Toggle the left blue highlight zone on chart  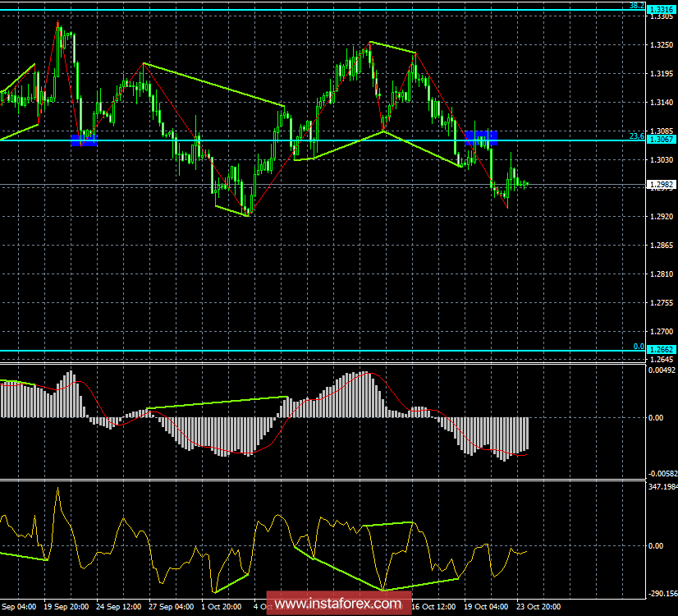(x=85, y=141)
